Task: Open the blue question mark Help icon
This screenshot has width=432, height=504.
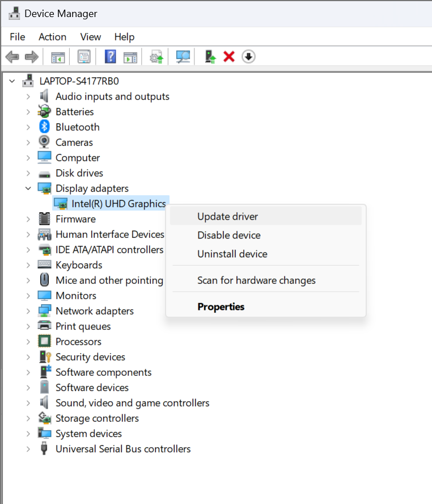Action: coord(111,57)
